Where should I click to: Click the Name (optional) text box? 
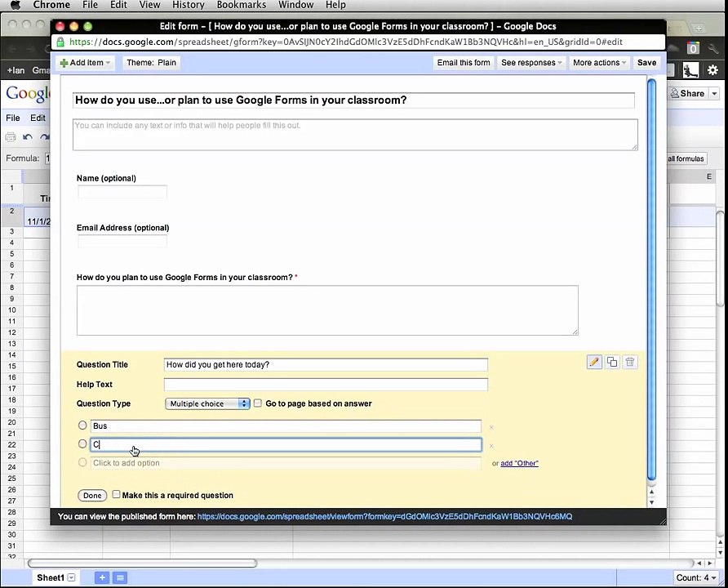click(122, 192)
